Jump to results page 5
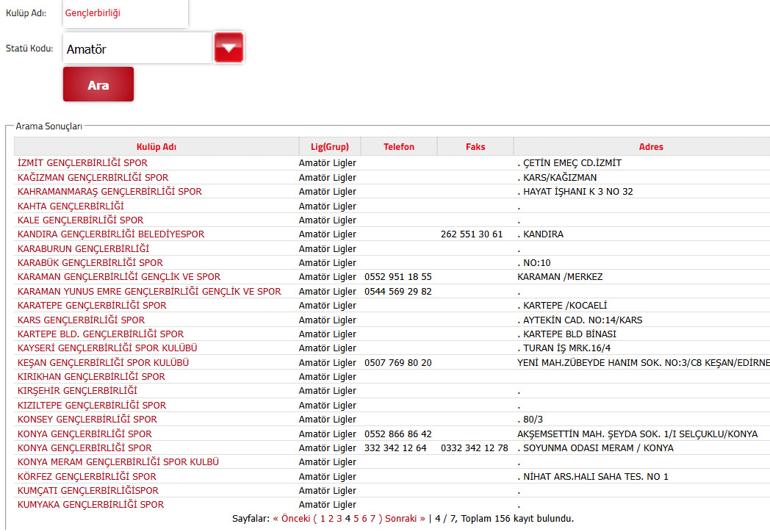This screenshot has width=770, height=532. [x=356, y=519]
